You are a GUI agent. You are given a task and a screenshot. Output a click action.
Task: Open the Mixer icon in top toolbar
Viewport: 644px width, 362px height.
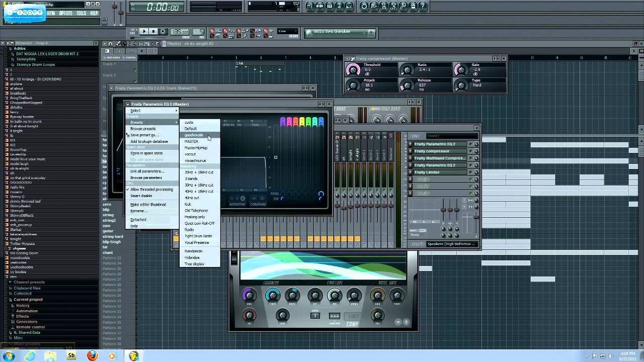pos(349,6)
